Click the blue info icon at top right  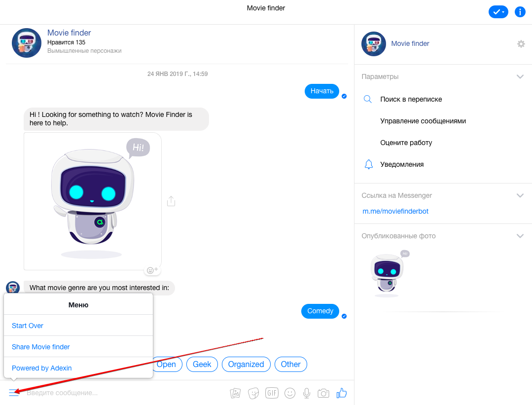pos(520,12)
